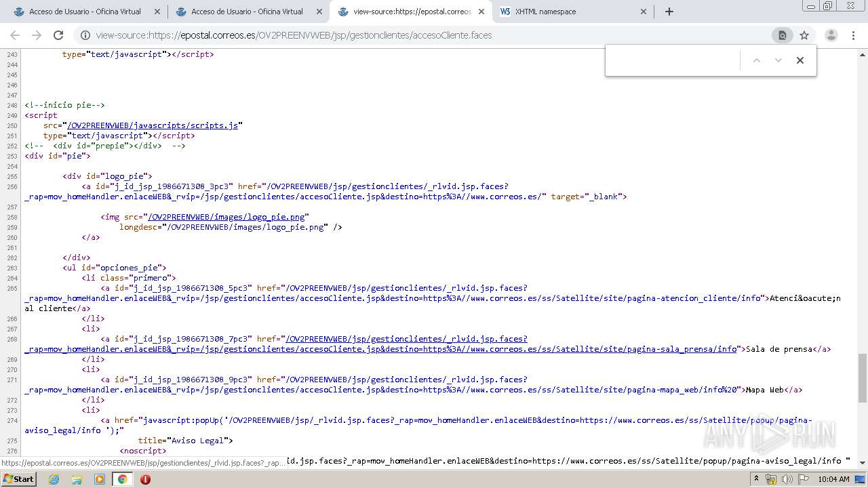Open the scripts.js source link

[x=153, y=125]
